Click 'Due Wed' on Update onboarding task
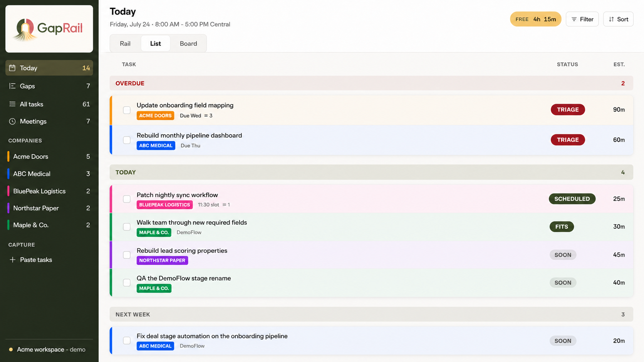 pos(190,116)
